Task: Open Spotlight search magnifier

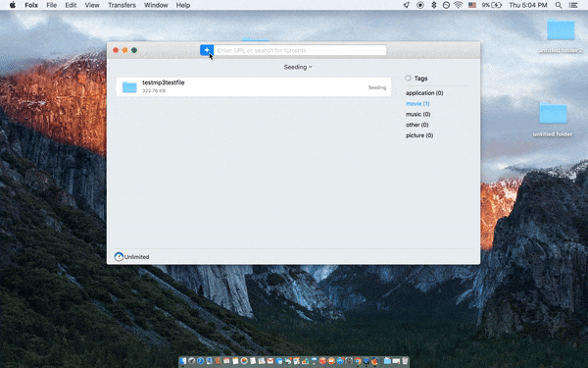Action: coord(559,5)
